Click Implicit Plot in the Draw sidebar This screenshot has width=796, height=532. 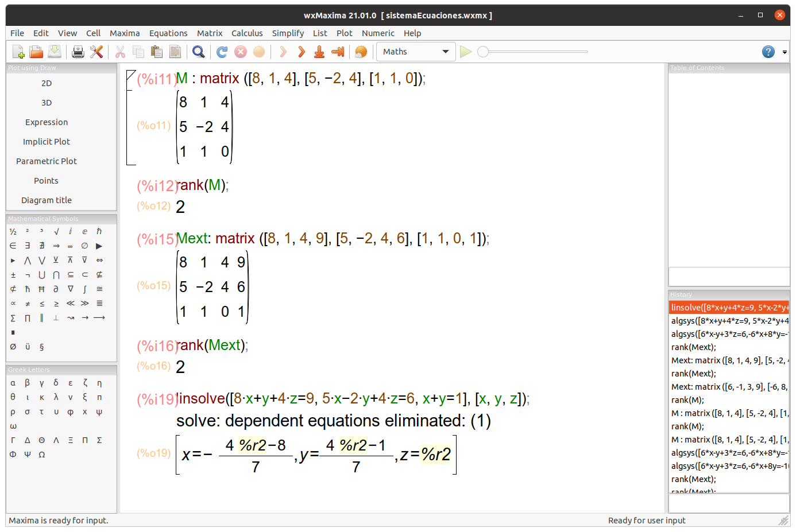[46, 141]
